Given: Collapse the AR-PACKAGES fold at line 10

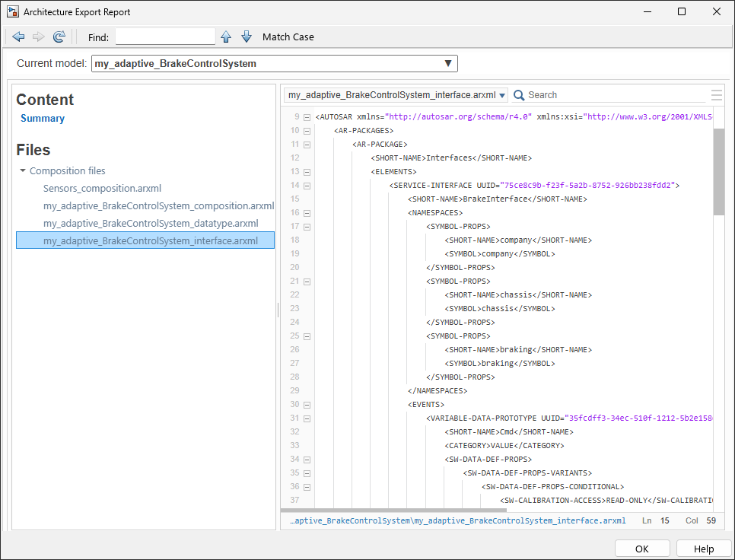Looking at the screenshot, I should click(307, 131).
